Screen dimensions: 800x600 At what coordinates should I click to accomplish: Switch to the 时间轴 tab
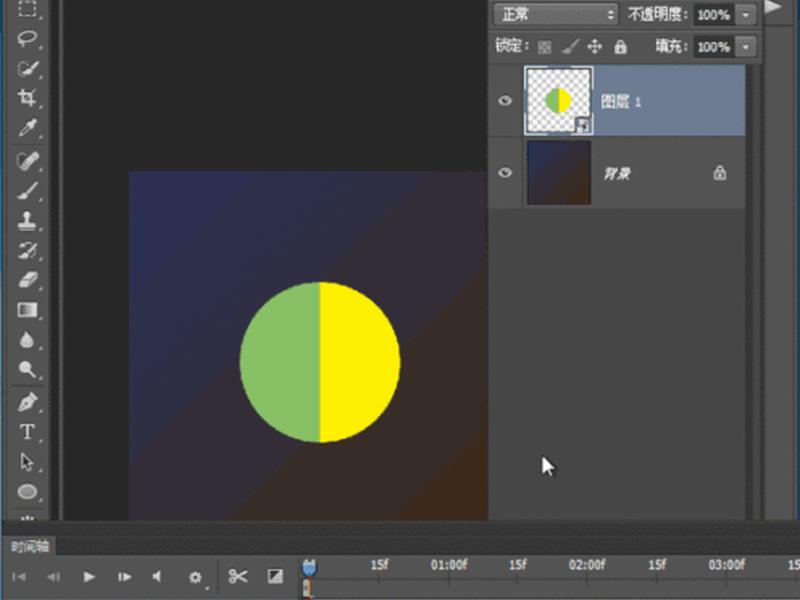pyautogui.click(x=30, y=547)
